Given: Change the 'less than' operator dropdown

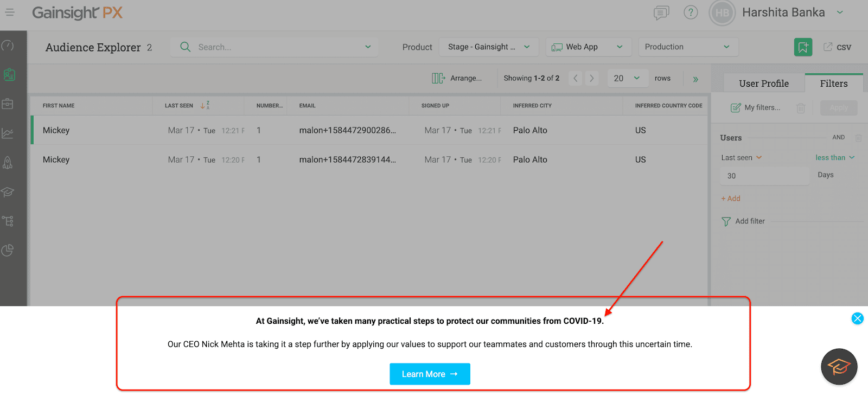Looking at the screenshot, I should [834, 158].
